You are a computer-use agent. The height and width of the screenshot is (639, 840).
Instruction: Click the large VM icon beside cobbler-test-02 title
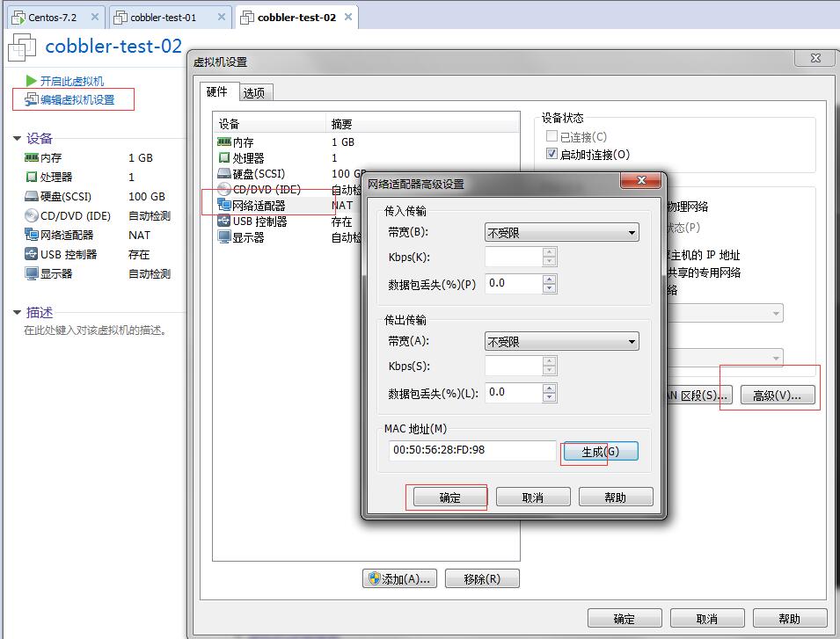22,47
